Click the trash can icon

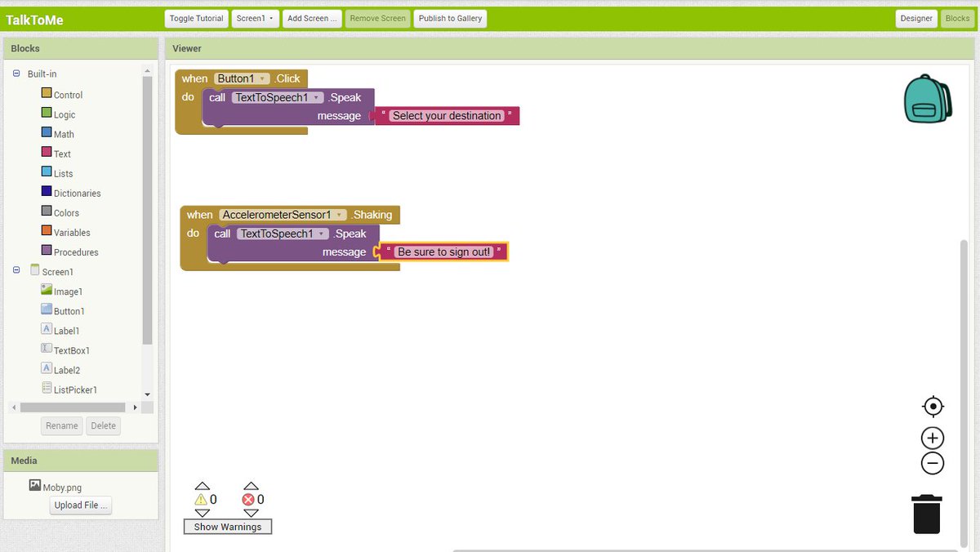pyautogui.click(x=927, y=514)
